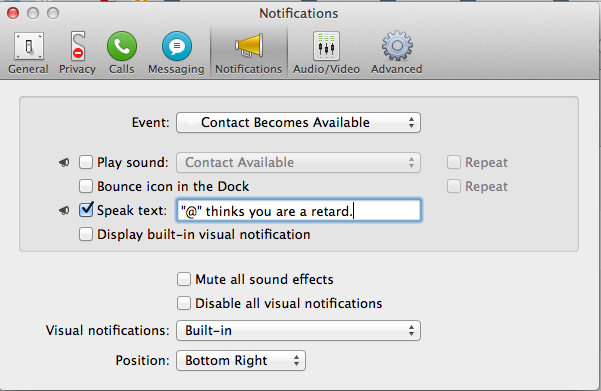Open the Audio/Video preferences pane
Screen dimensions: 601x391
coord(326,53)
